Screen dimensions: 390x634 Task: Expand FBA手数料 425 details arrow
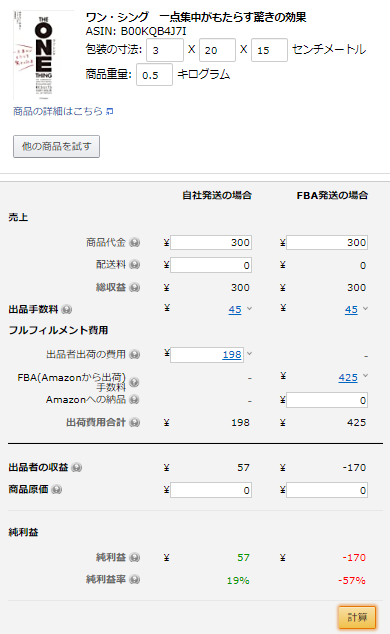[365, 376]
